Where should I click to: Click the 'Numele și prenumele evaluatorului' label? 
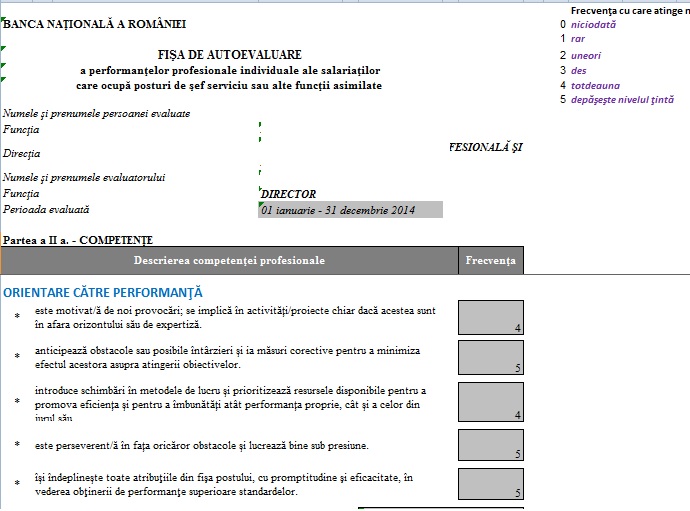(84, 178)
